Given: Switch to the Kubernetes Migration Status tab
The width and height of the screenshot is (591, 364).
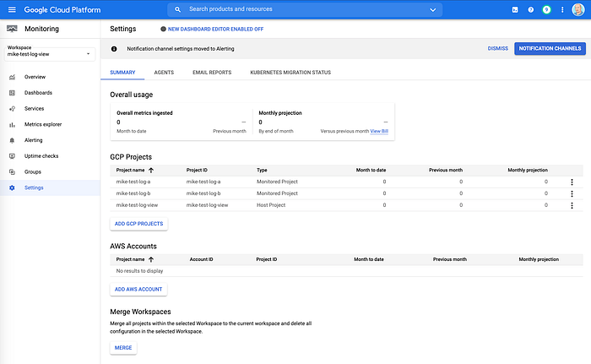Looking at the screenshot, I should pyautogui.click(x=290, y=73).
